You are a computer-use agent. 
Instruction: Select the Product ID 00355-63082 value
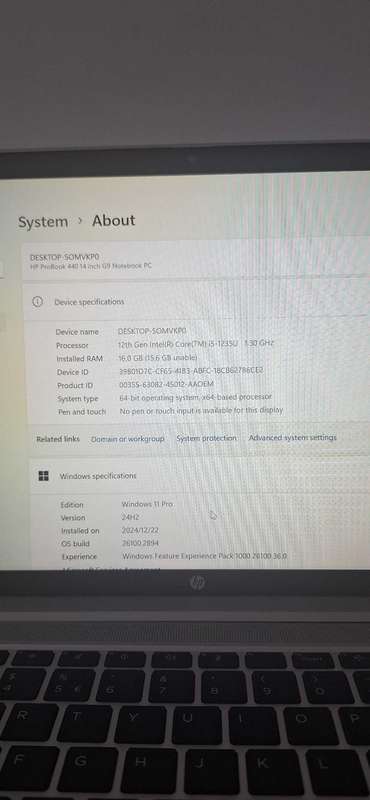tap(166, 384)
